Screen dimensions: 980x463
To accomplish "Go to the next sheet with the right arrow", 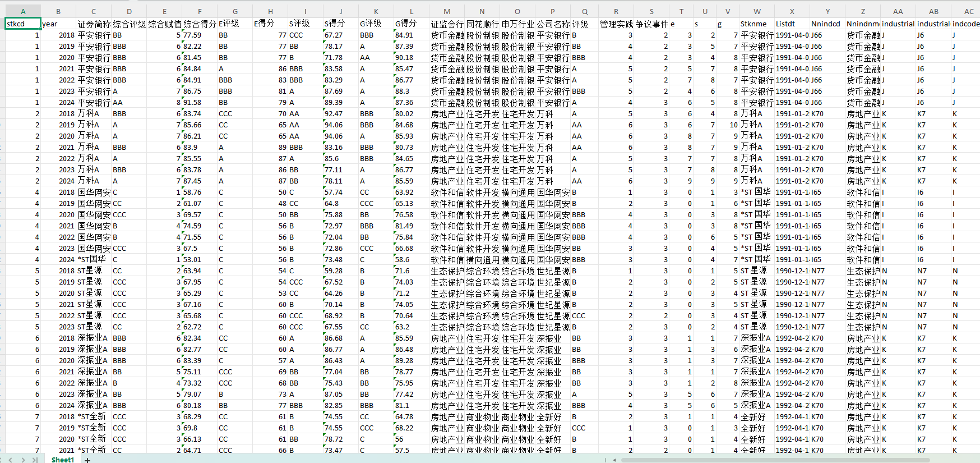I will pos(23,460).
